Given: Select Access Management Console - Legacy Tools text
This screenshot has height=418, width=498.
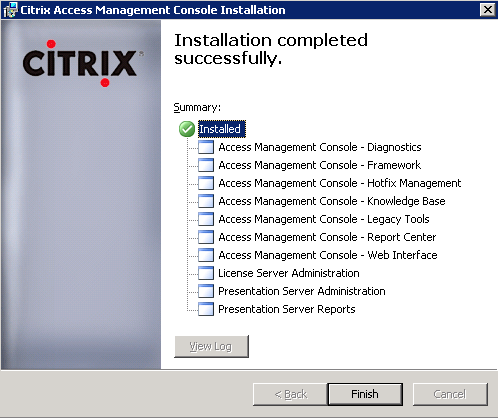Looking at the screenshot, I should (324, 219).
